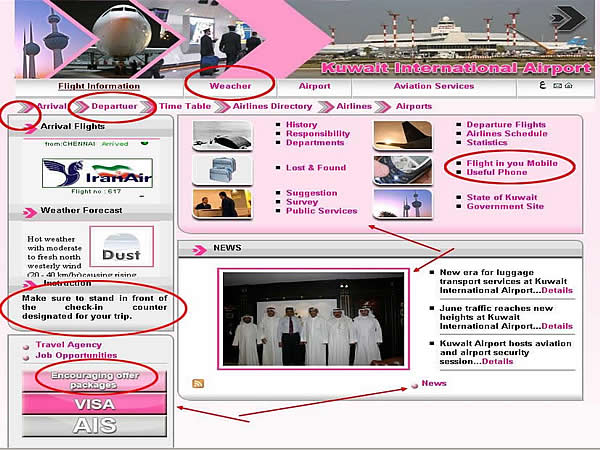Click the VISA button
The height and width of the screenshot is (450, 600).
[94, 404]
